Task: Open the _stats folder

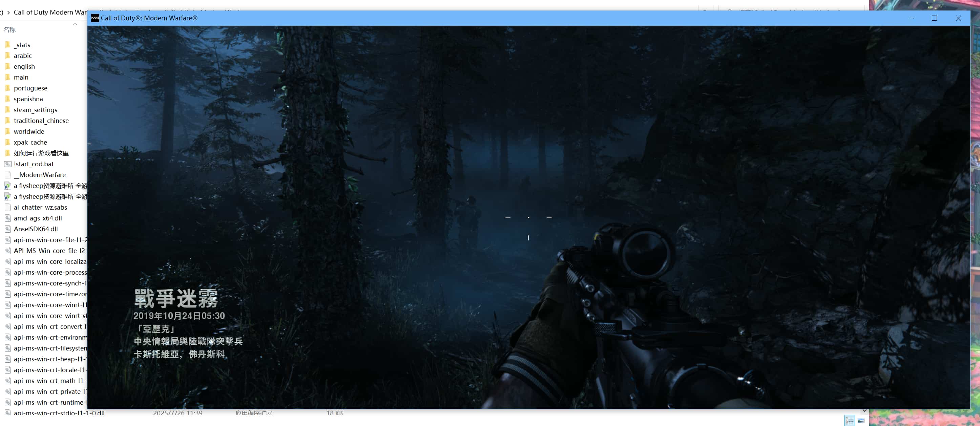Action: coord(22,44)
